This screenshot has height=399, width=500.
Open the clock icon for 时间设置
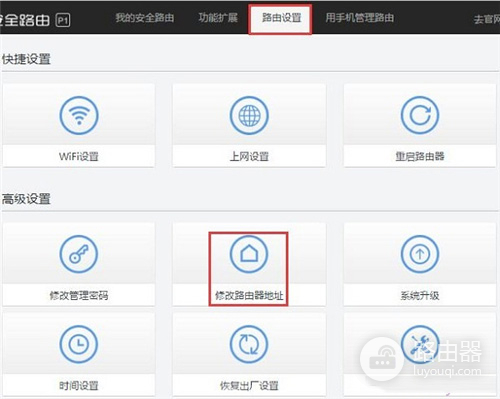coord(79,344)
